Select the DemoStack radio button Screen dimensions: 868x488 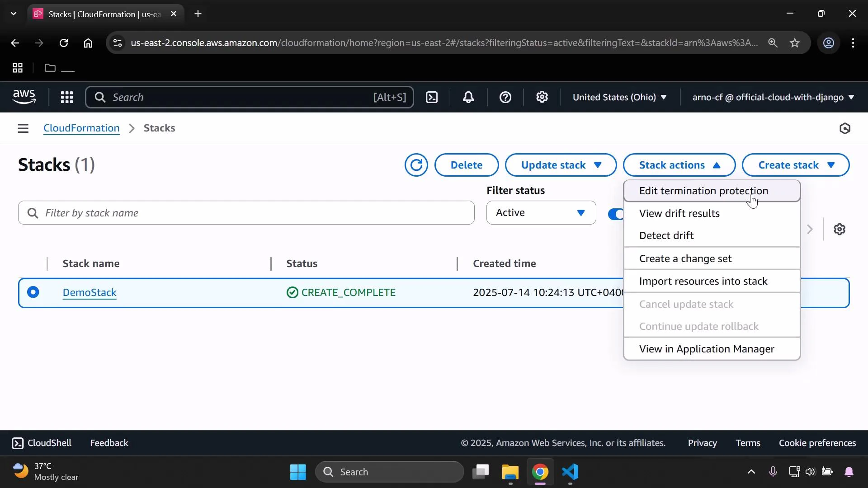(33, 292)
